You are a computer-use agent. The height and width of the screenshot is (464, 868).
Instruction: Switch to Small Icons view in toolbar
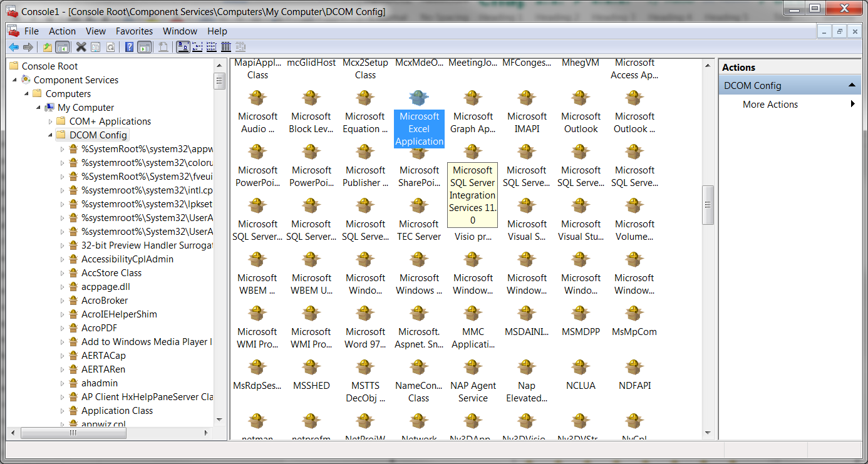click(197, 47)
